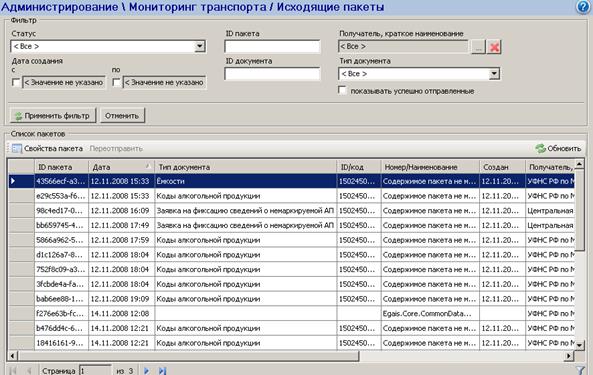The width and height of the screenshot is (593, 375).
Task: Sort by Тип документа column header
Action: tap(245, 167)
